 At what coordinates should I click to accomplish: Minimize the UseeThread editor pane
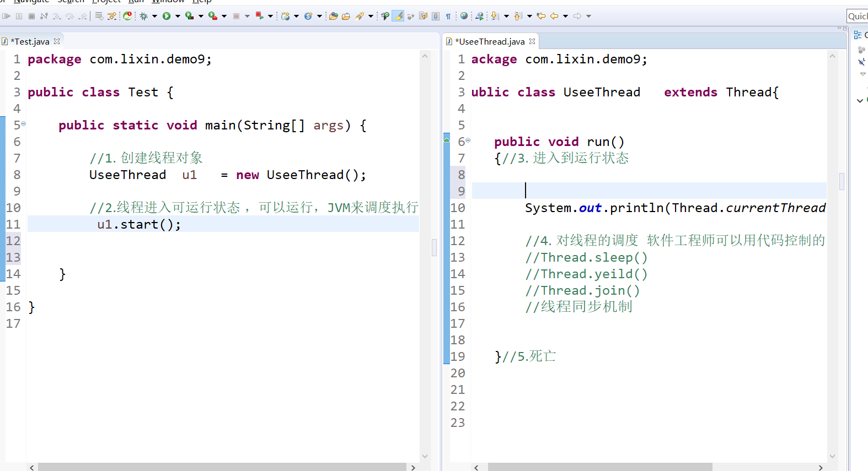pyautogui.click(x=839, y=28)
